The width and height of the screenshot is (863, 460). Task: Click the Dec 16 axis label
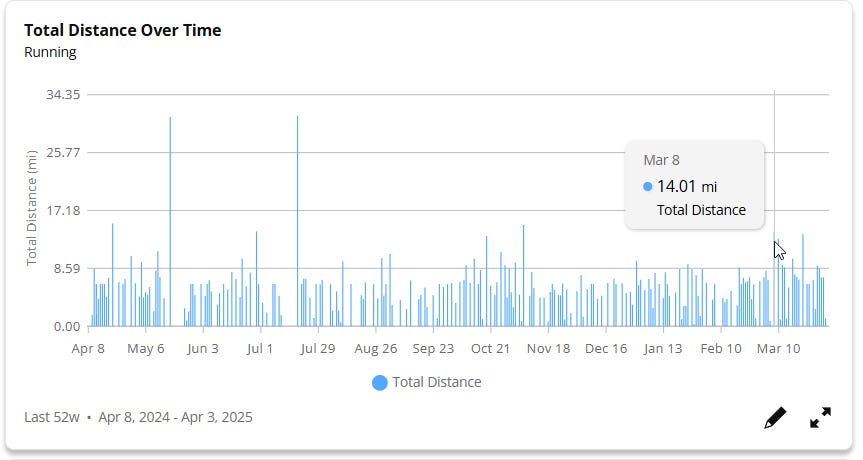tap(606, 349)
